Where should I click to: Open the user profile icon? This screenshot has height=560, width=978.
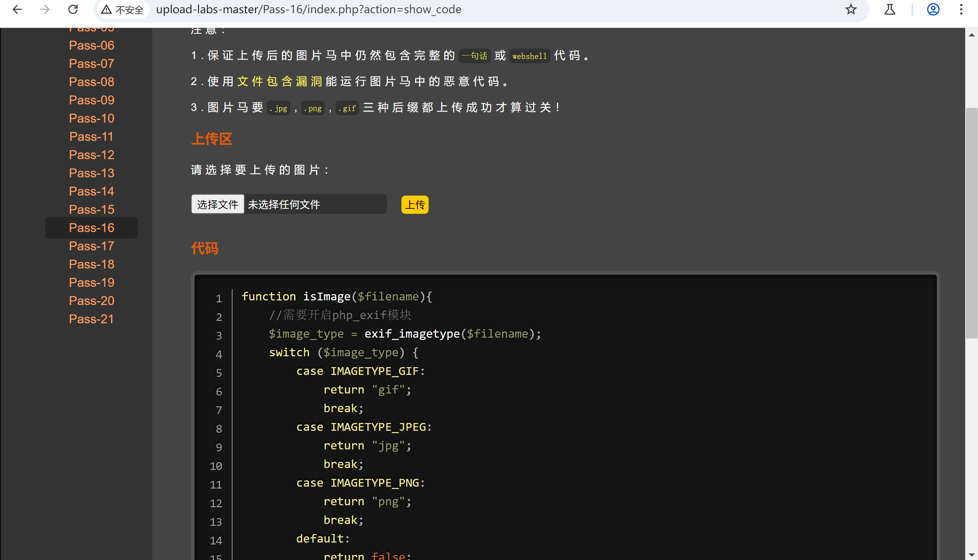tap(933, 9)
